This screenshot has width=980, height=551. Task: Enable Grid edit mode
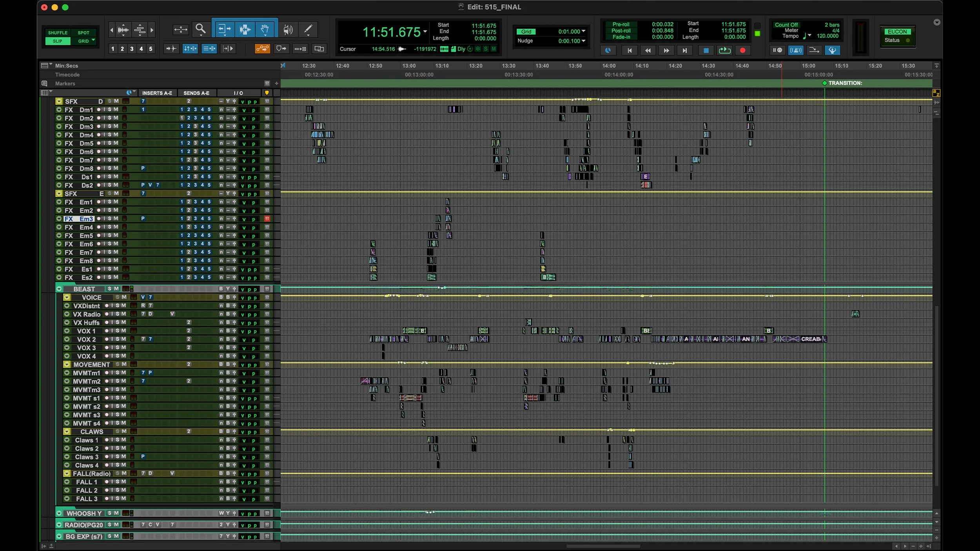[83, 41]
